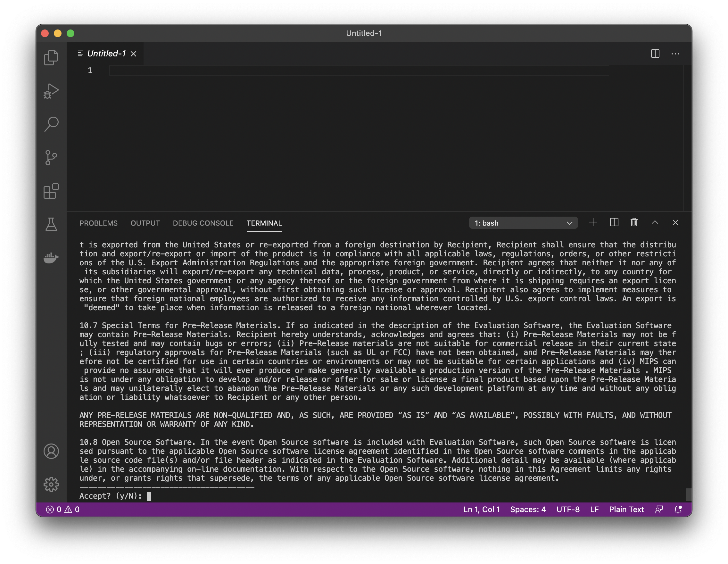Click into editor line 1 text area

[359, 71]
